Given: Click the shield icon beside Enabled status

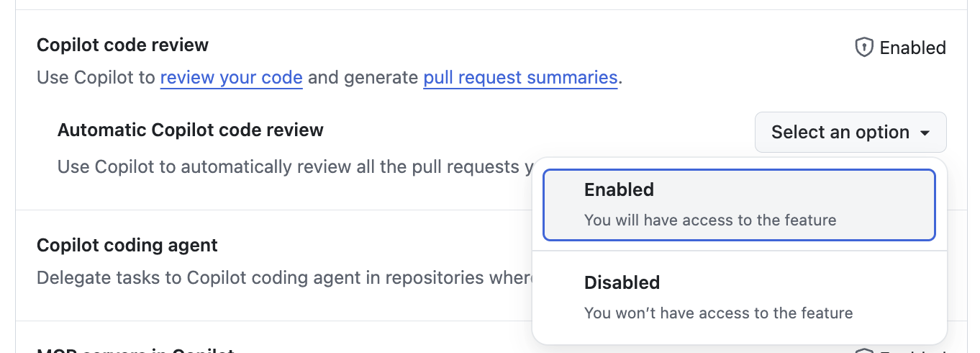Looking at the screenshot, I should (863, 48).
